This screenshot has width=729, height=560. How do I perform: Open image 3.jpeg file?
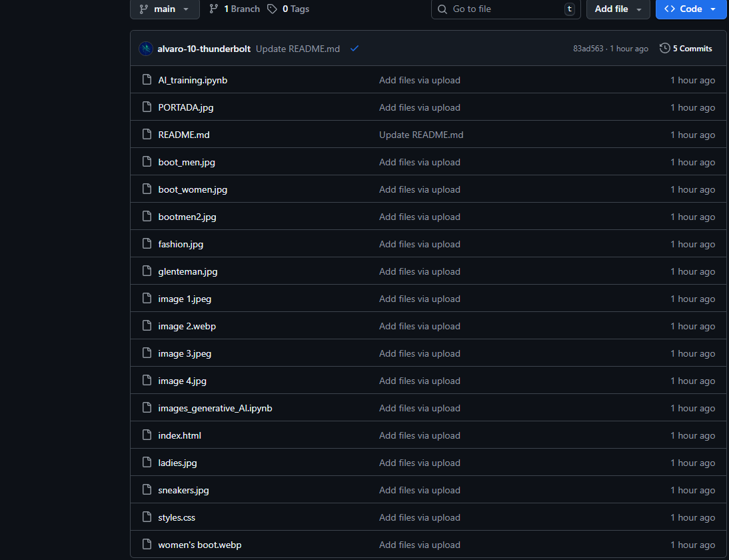click(x=185, y=353)
